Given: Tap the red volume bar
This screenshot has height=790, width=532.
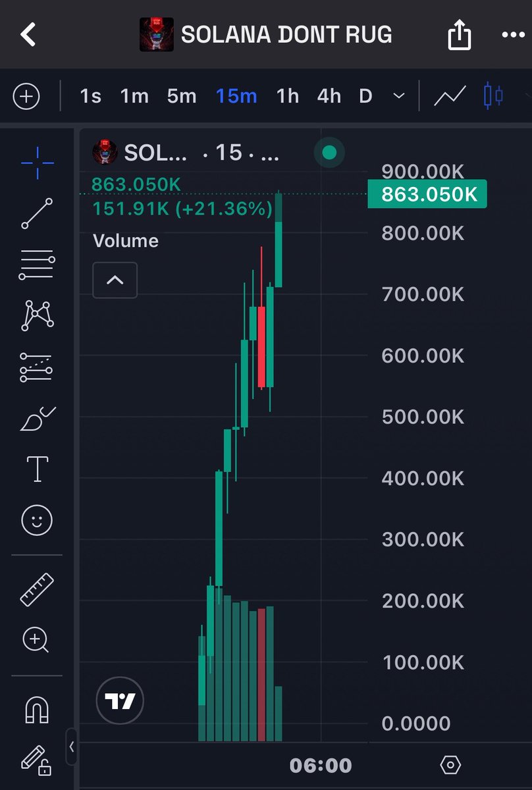Looking at the screenshot, I should click(x=261, y=675).
